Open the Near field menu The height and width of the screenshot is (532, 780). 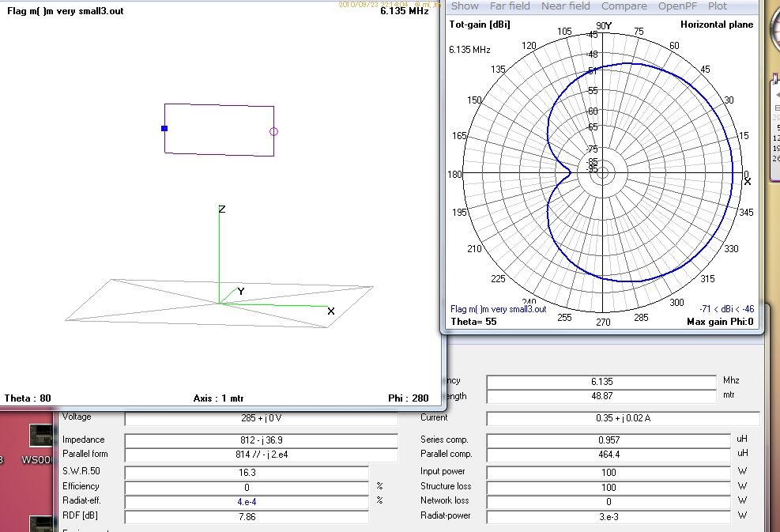pyautogui.click(x=566, y=6)
